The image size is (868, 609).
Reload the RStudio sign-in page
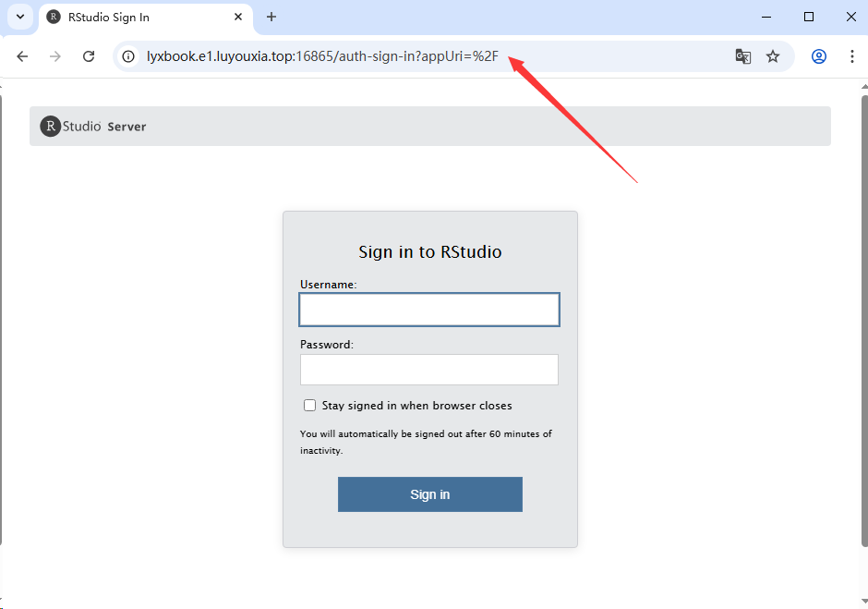(x=89, y=56)
